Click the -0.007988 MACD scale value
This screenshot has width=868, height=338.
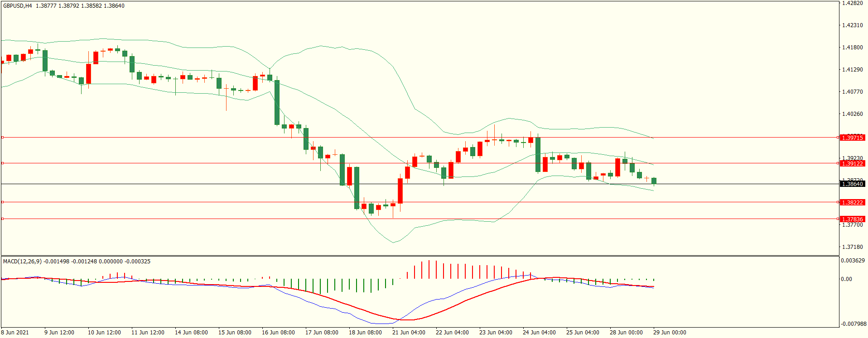(854, 324)
